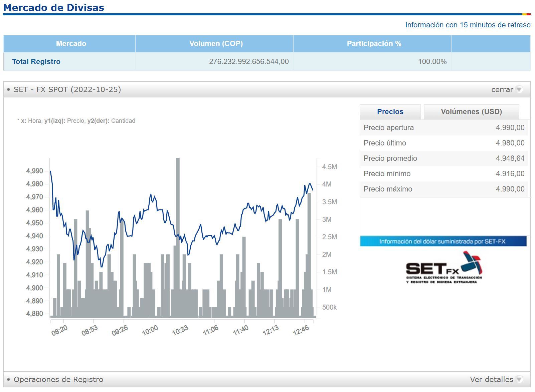535x392 pixels.
Task: Open the Volúmenes (USD) tab
Action: (471, 112)
